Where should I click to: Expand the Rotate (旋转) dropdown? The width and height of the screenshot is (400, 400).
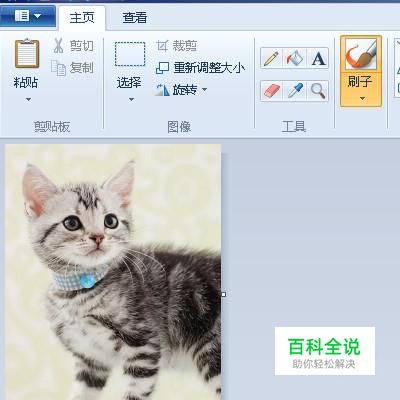pyautogui.click(x=204, y=89)
